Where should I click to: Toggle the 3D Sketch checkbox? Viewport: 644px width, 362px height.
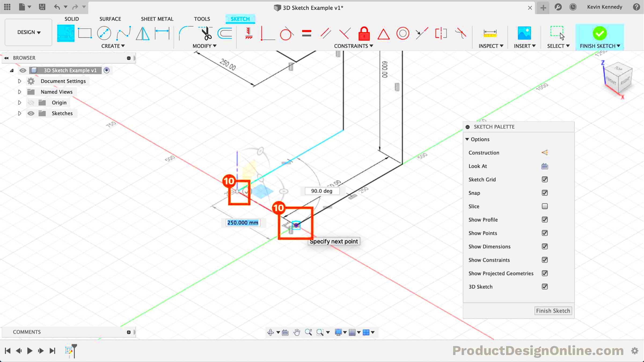(x=544, y=286)
